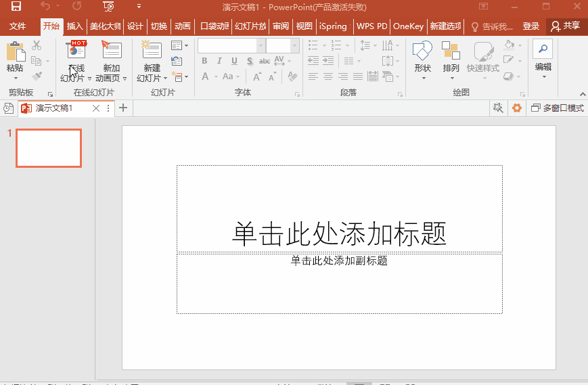Viewport: 588px width, 385px height.
Task: Select slide 1 thumbnail in panel
Action: tap(49, 148)
